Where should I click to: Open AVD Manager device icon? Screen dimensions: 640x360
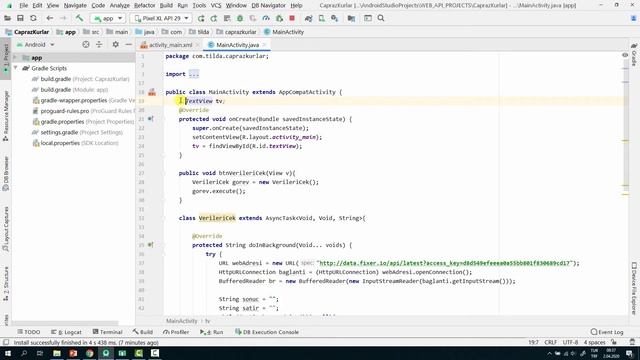pyautogui.click(x=322, y=18)
